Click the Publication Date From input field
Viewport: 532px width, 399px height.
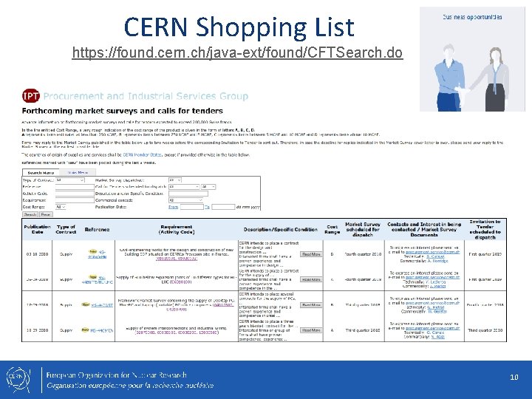[191, 207]
